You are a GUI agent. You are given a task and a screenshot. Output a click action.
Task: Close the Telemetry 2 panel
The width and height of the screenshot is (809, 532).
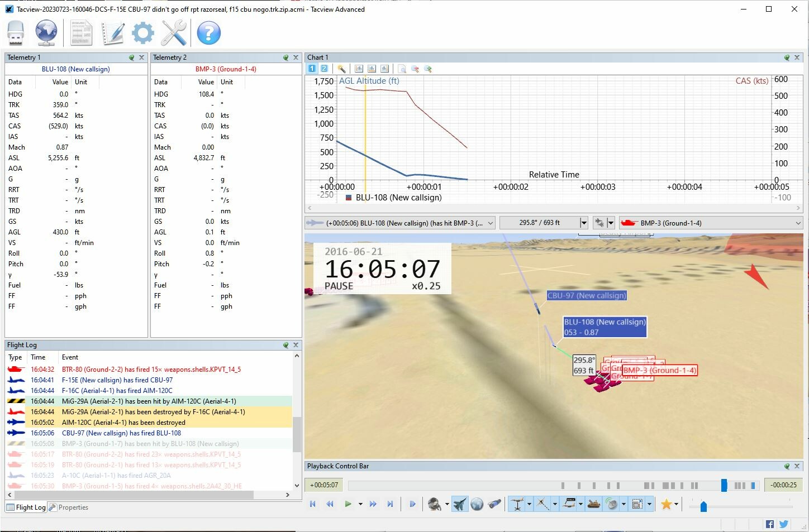[296, 57]
